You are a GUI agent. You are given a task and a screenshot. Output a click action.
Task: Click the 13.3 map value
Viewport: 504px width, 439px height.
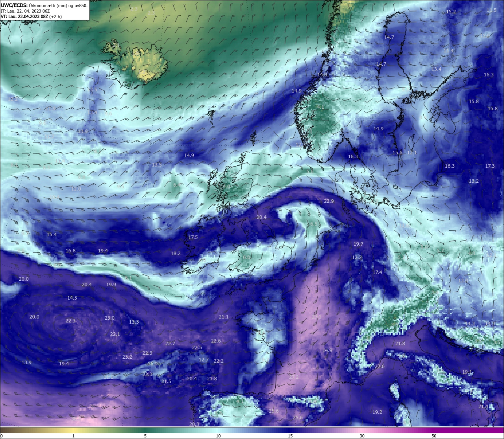coord(134,322)
